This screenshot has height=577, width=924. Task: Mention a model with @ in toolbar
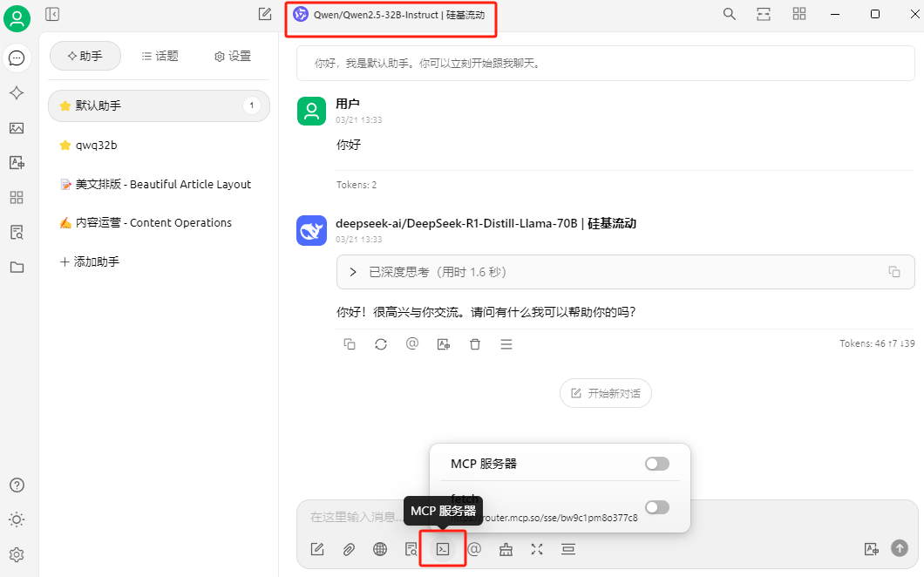click(474, 549)
